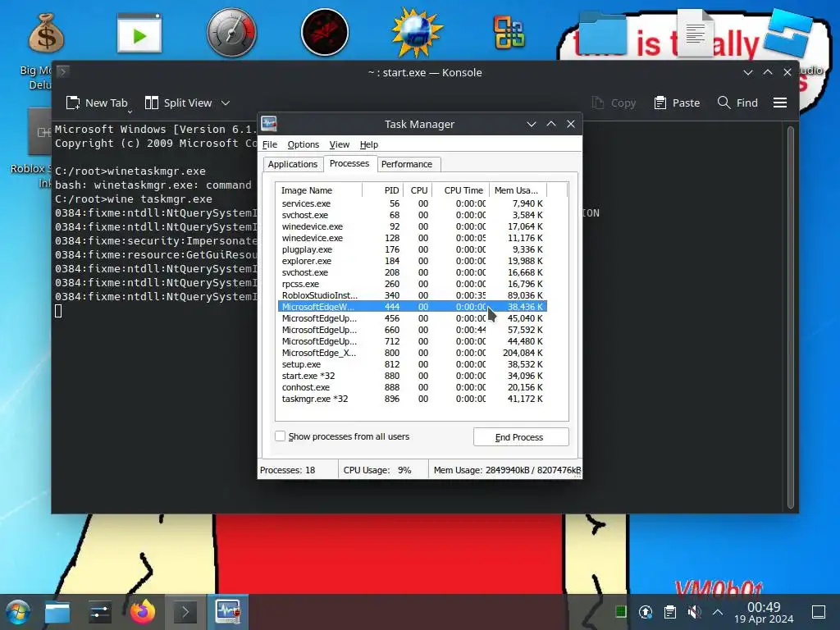Image resolution: width=840 pixels, height=630 pixels.
Task: Open the green play button desktop icon
Action: click(139, 33)
